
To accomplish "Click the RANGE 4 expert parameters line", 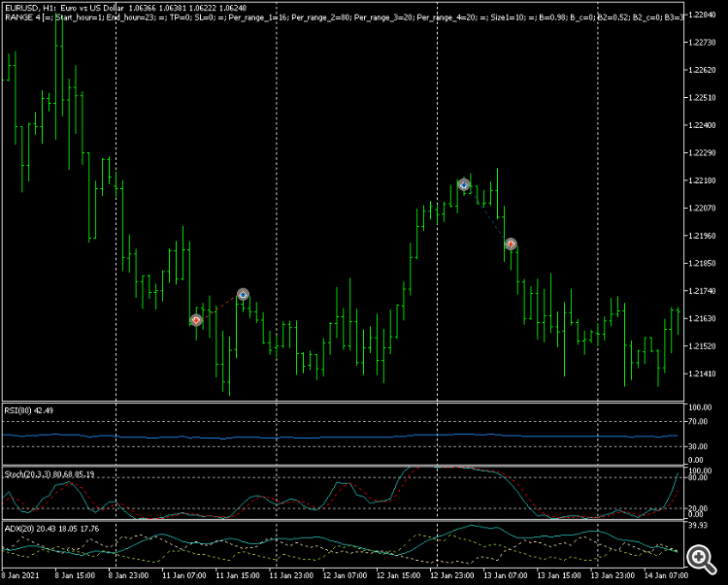I will click(x=344, y=17).
